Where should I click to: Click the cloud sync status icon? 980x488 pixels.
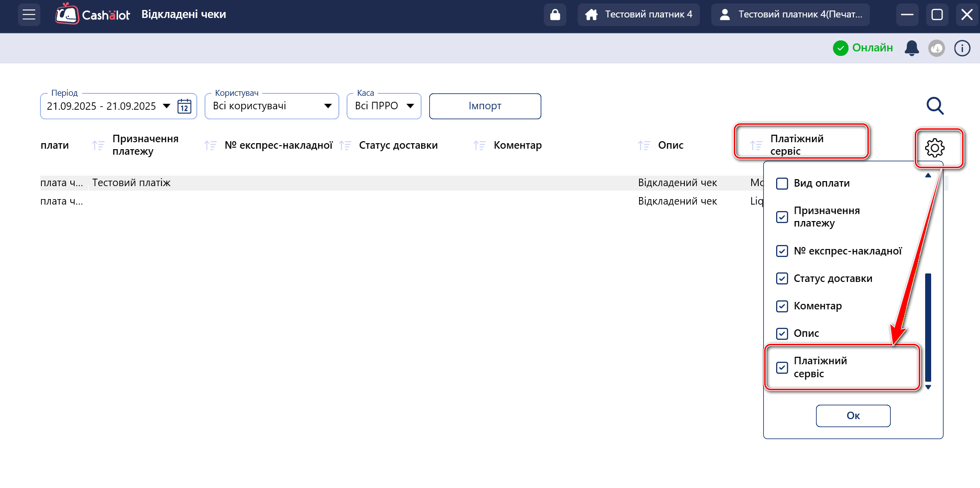point(936,48)
